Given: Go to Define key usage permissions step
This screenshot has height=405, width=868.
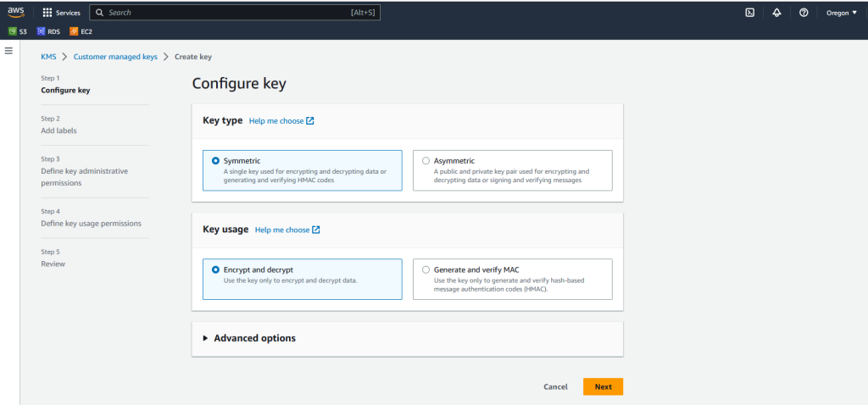Looking at the screenshot, I should click(x=91, y=224).
